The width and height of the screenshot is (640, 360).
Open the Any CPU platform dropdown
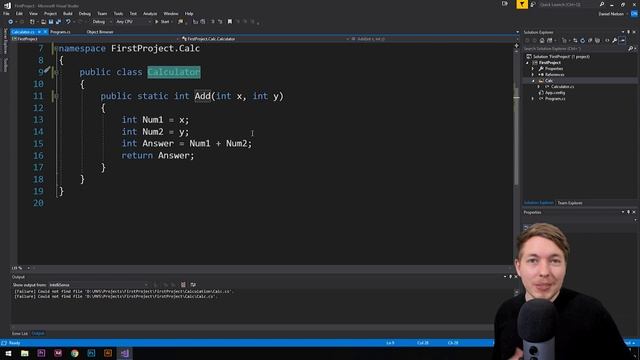coord(133,22)
